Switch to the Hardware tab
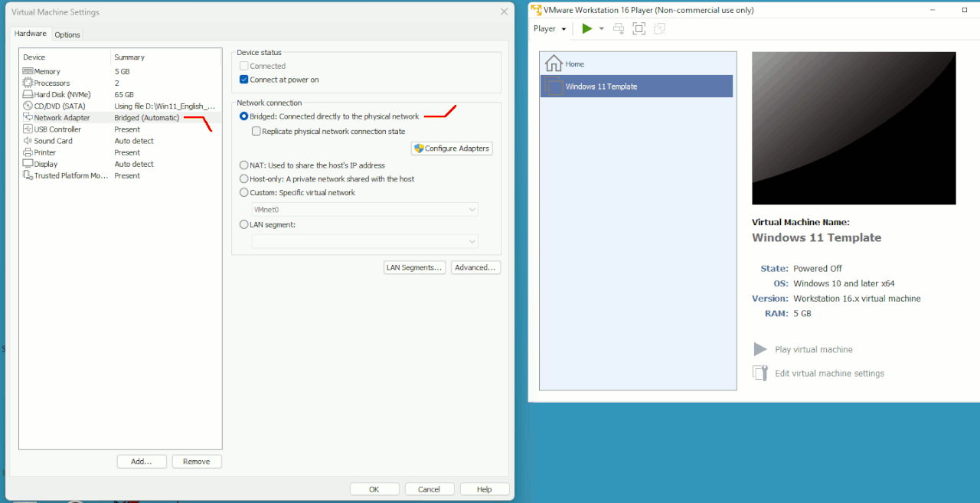Image resolution: width=980 pixels, height=503 pixels. click(31, 34)
